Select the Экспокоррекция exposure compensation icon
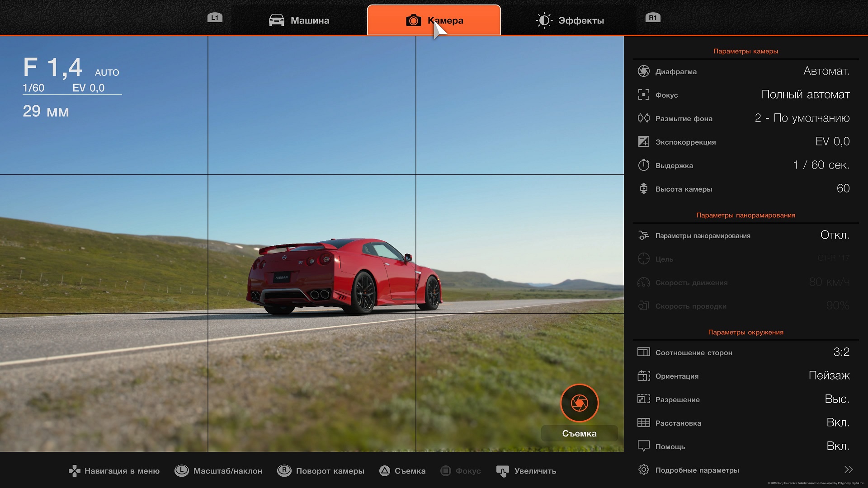 tap(643, 142)
